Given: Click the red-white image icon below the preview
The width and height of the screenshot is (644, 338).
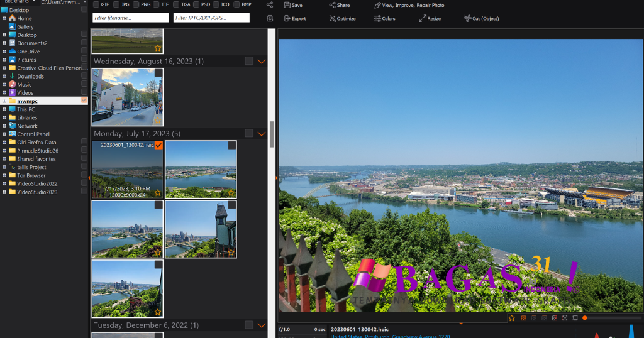Looking at the screenshot, I should pyautogui.click(x=555, y=318).
